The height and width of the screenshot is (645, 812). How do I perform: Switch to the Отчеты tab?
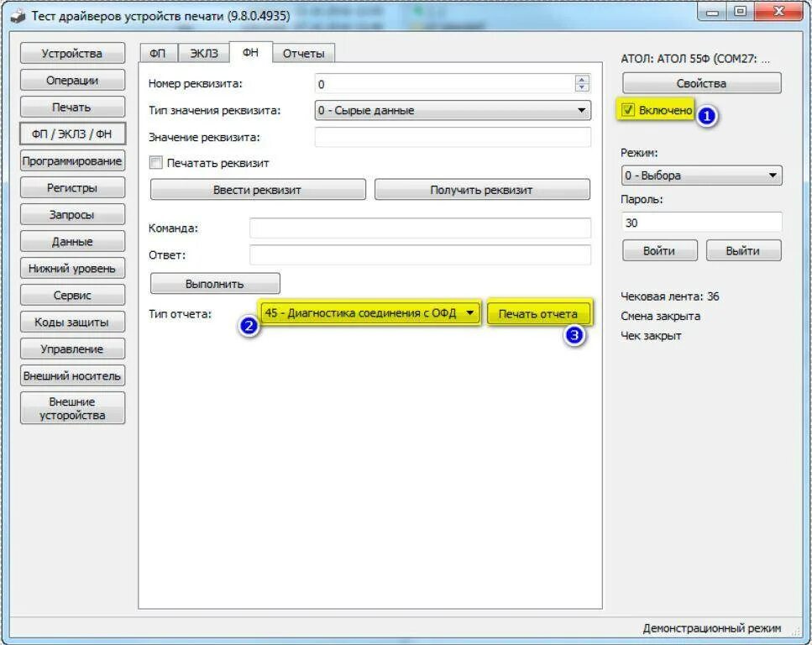[x=303, y=54]
